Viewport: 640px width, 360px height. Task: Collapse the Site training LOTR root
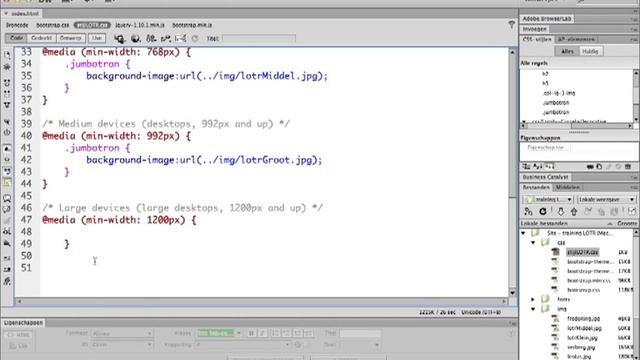coord(523,233)
